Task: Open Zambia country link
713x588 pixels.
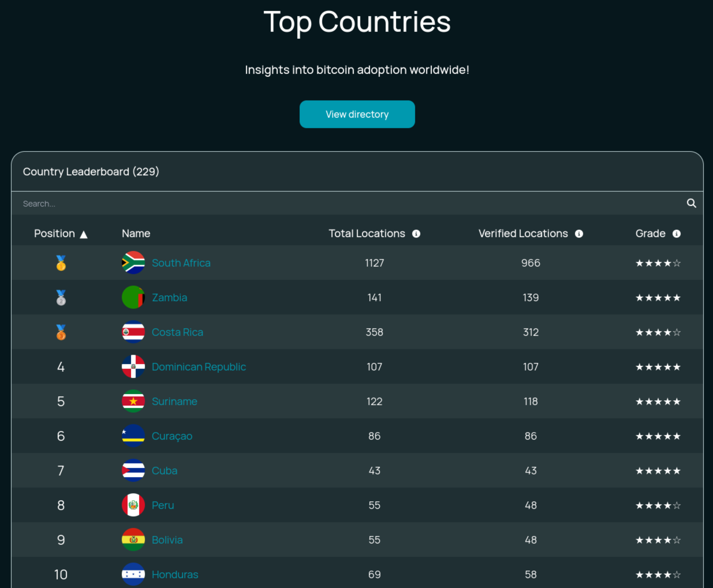Action: tap(169, 297)
